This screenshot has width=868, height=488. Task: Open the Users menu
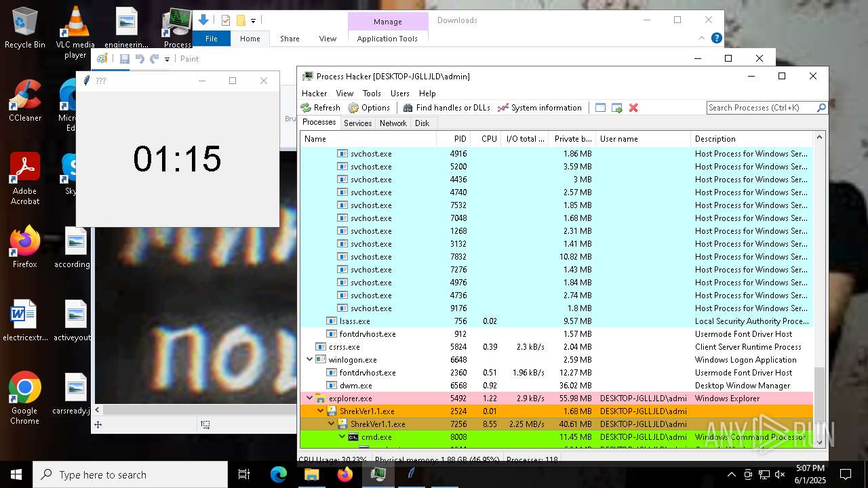tap(400, 94)
